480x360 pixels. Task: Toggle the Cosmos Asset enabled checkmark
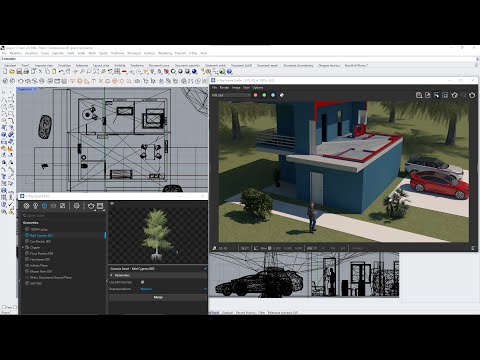coord(205,268)
